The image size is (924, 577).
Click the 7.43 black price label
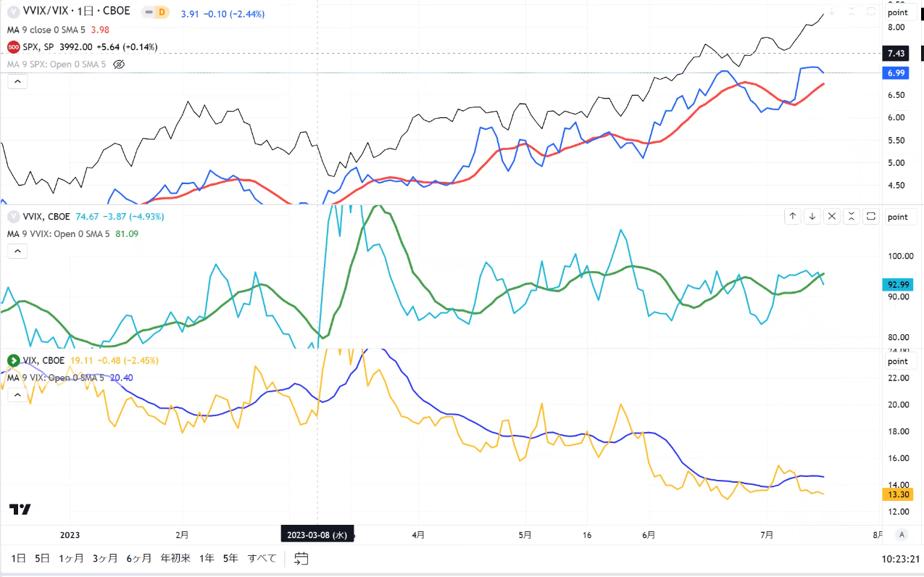(897, 54)
